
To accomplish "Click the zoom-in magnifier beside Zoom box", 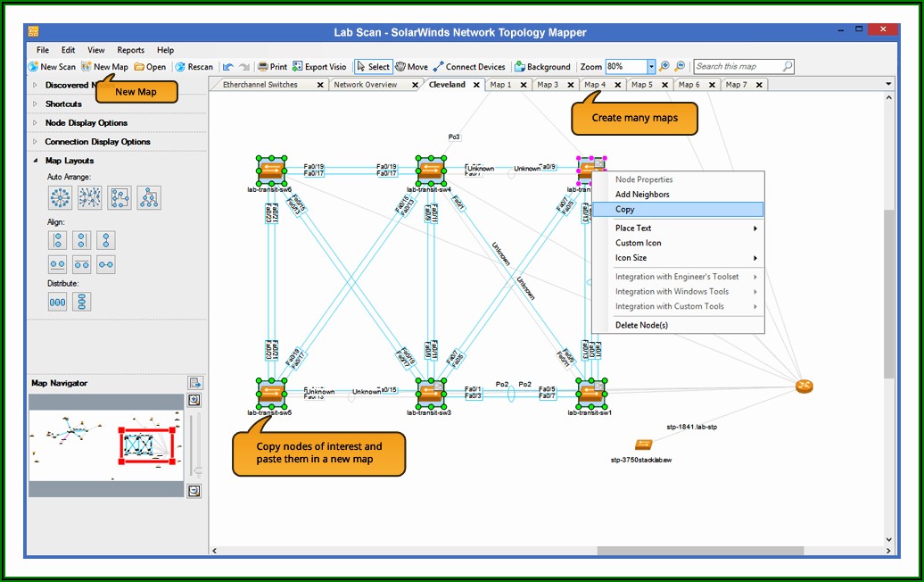I will coord(664,67).
